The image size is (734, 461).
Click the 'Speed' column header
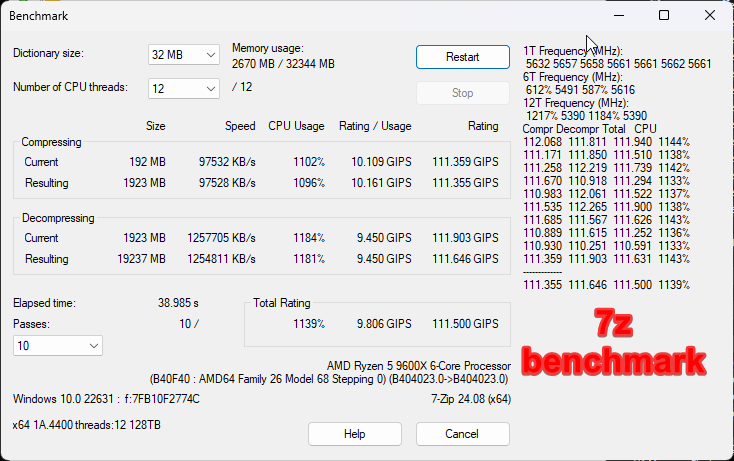[x=240, y=126]
